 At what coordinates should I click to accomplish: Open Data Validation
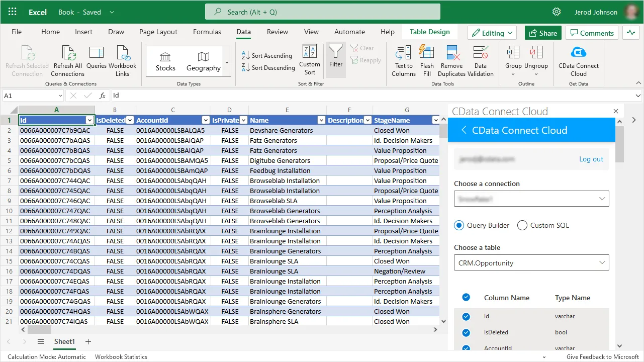(x=481, y=59)
